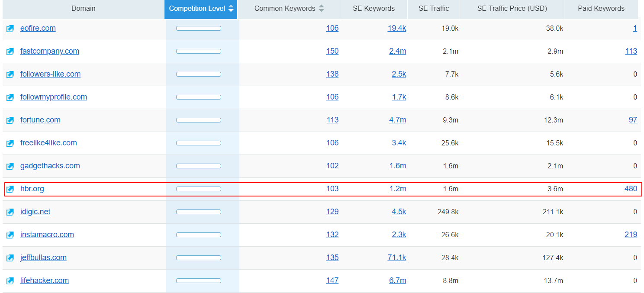Click external link icon next to idigic.net
644x293 pixels.
10,212
